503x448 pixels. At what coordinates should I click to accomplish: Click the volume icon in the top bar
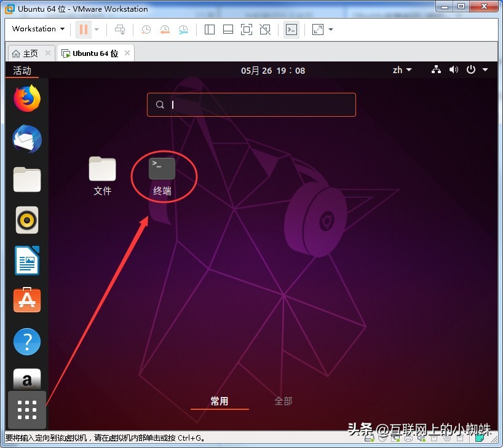point(454,69)
